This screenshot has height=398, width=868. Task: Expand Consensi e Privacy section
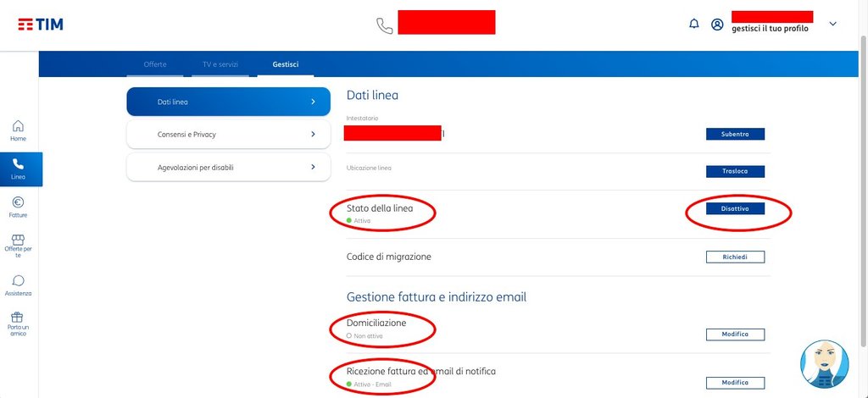pos(229,135)
